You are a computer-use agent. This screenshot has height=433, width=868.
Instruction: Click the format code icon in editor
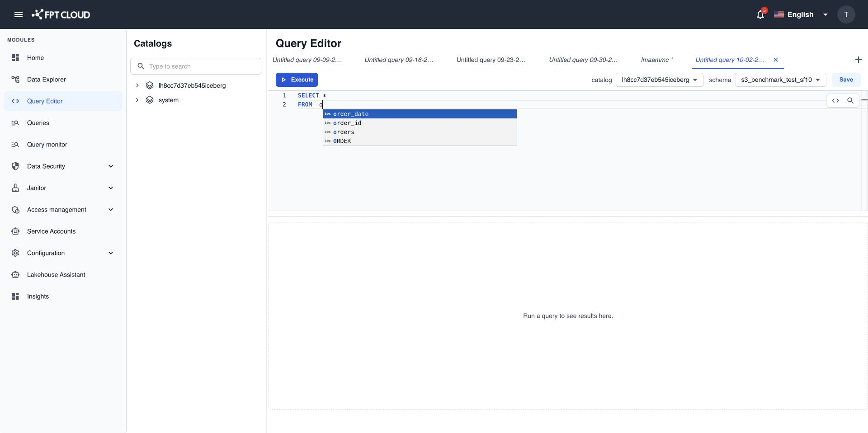click(x=835, y=101)
